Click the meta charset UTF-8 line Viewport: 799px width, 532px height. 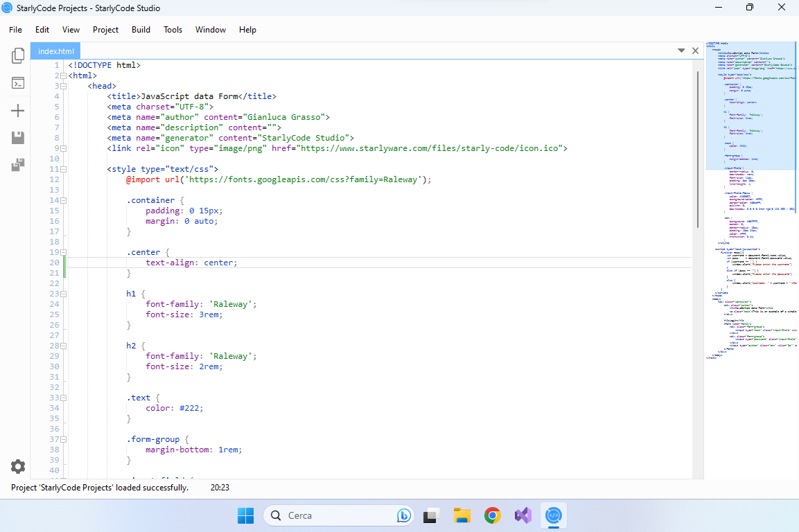click(160, 107)
